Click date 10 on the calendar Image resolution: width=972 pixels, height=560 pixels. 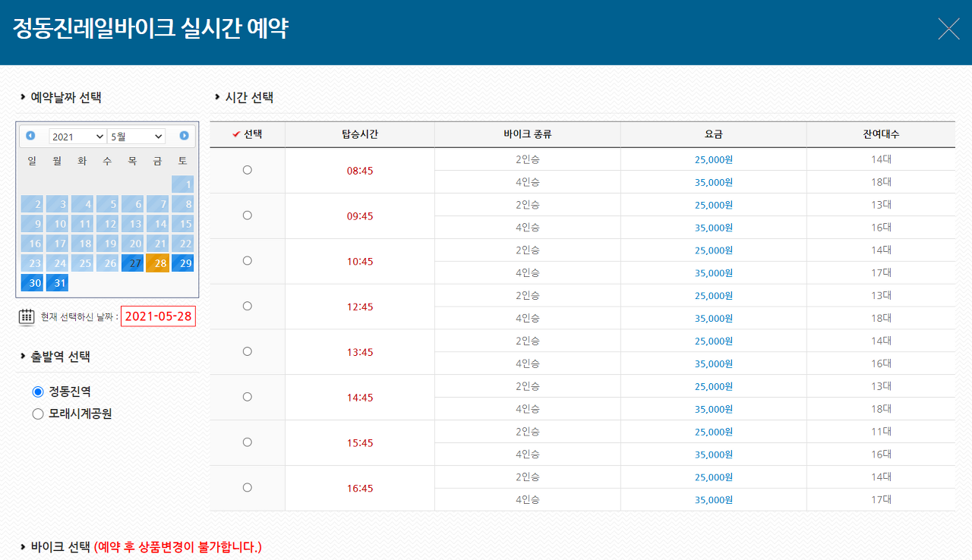pyautogui.click(x=57, y=224)
